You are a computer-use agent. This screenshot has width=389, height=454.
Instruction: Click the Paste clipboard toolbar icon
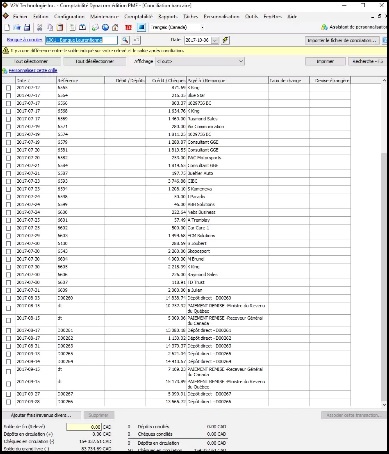60,27
